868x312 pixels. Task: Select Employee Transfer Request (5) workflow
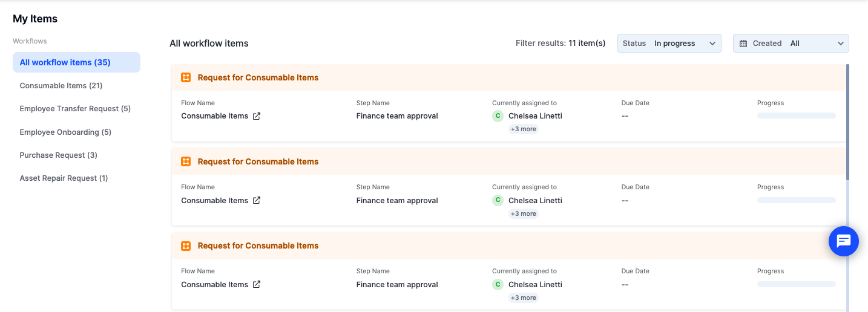(x=75, y=109)
